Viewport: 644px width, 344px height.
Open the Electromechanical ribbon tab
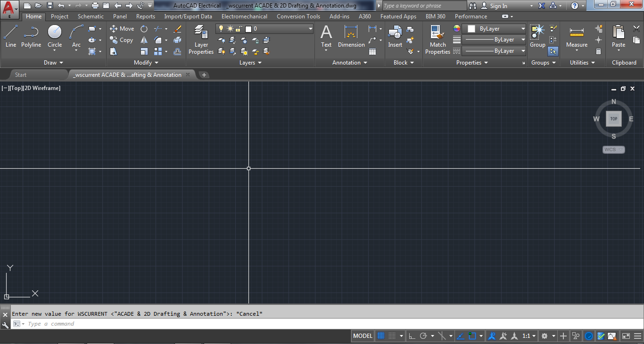(x=244, y=16)
